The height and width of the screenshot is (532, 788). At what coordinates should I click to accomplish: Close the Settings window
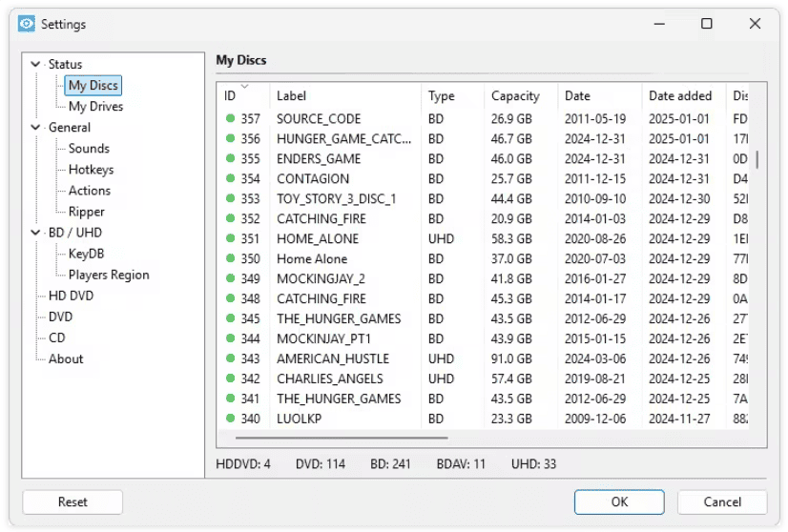755,24
